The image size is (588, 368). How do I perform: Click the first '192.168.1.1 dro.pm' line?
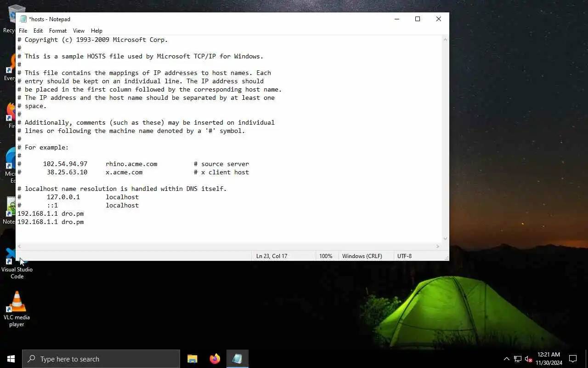point(51,213)
